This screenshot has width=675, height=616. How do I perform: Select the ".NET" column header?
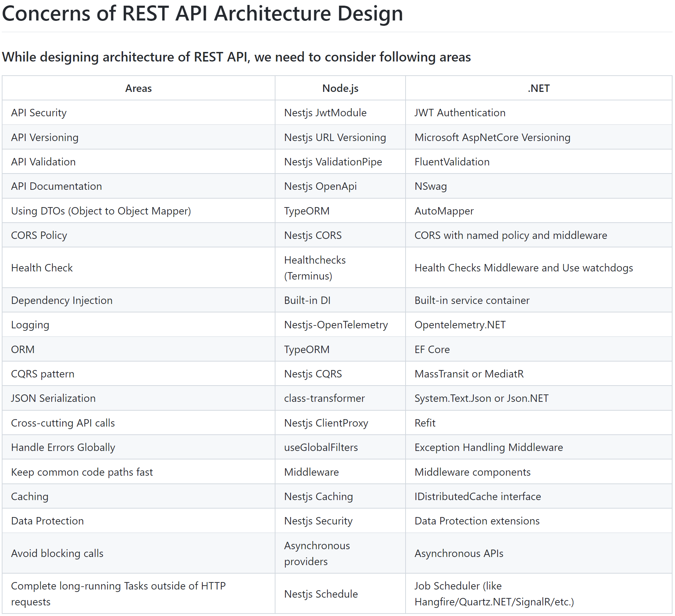tap(539, 88)
